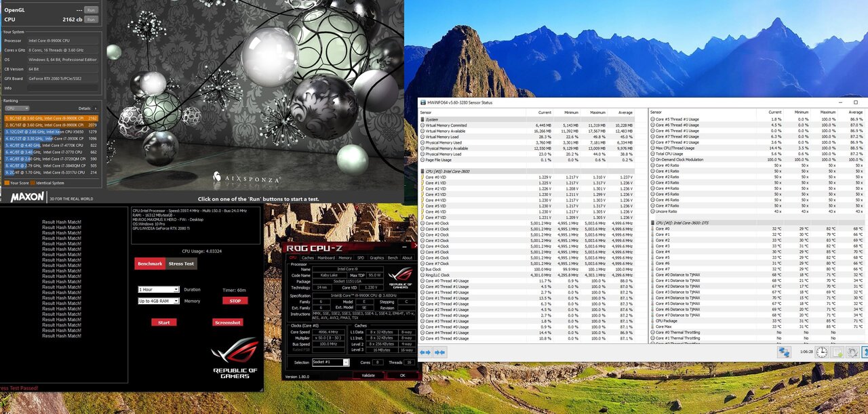Click the Core Speed value in CPU-Z

tap(328, 332)
